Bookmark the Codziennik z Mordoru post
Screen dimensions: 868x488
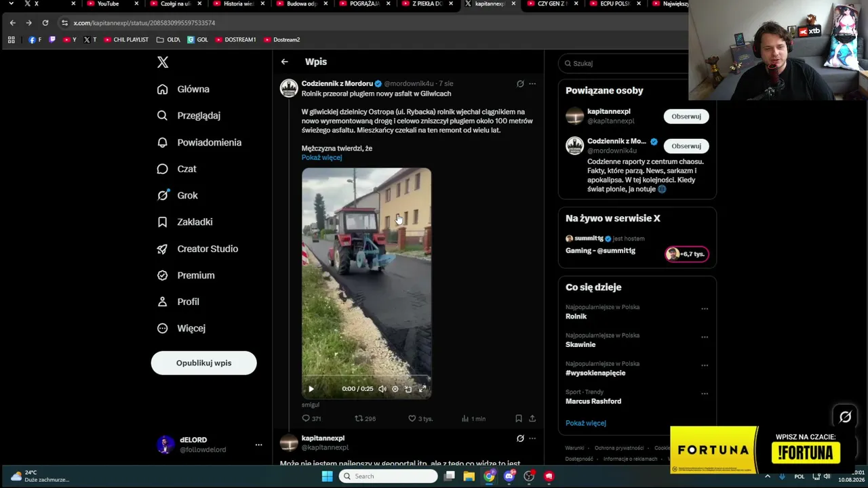click(x=519, y=419)
